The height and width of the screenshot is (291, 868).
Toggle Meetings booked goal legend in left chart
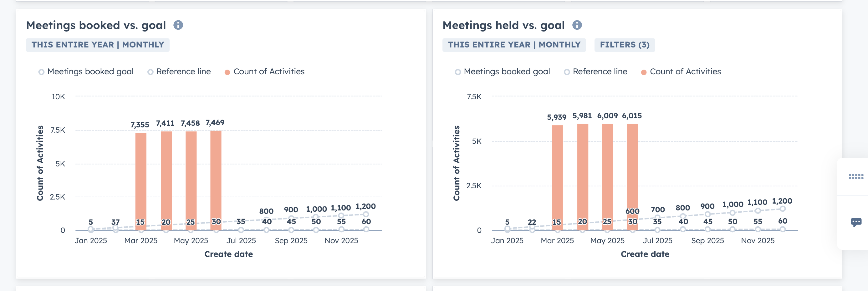pyautogui.click(x=86, y=72)
